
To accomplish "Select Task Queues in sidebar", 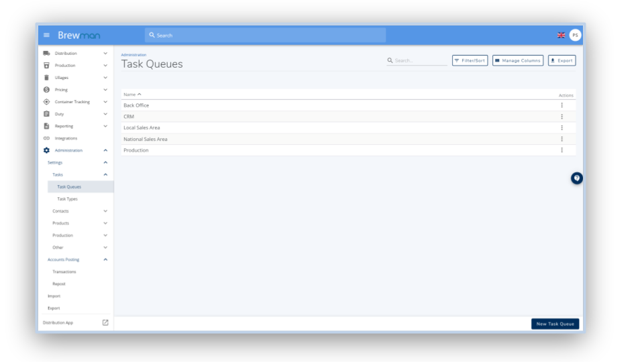I will click(x=80, y=187).
